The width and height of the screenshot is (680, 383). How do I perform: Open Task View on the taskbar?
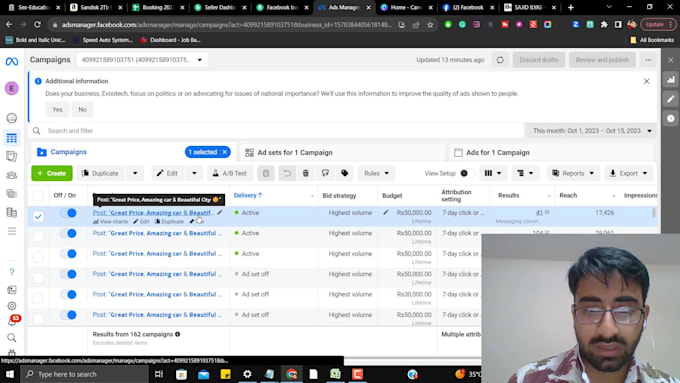tap(159, 374)
